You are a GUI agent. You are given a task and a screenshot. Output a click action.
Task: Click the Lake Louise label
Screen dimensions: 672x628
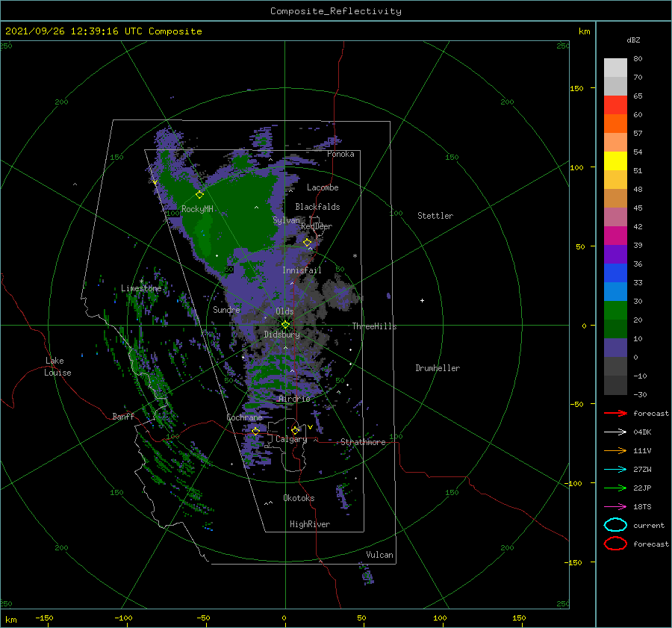[57, 367]
